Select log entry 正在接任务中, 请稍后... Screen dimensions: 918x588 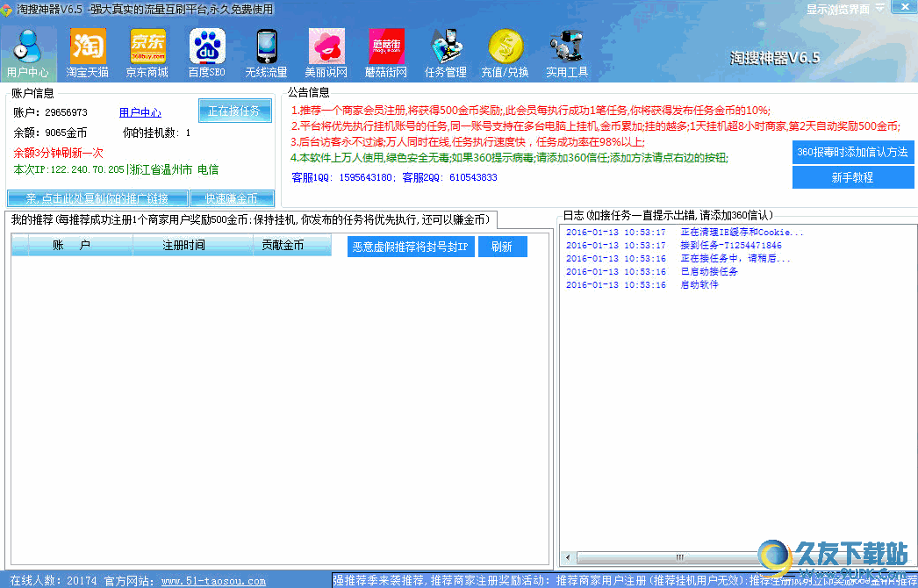tap(678, 258)
